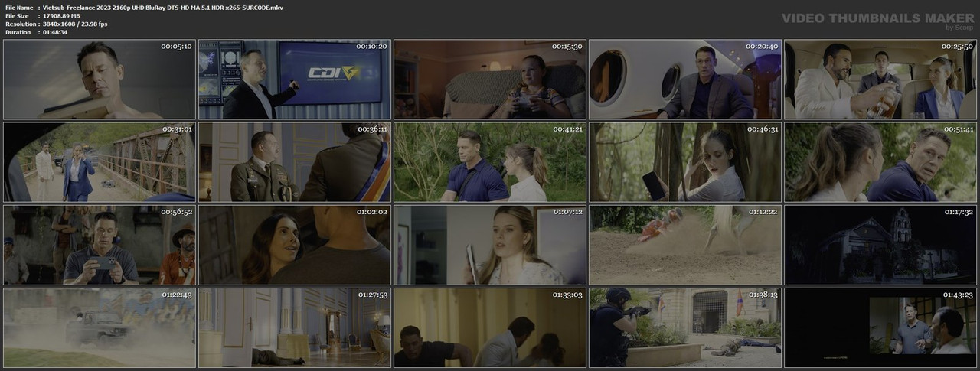Open the thumbnail timestamped 00:25:50
Image resolution: width=980 pixels, height=371 pixels.
click(880, 80)
